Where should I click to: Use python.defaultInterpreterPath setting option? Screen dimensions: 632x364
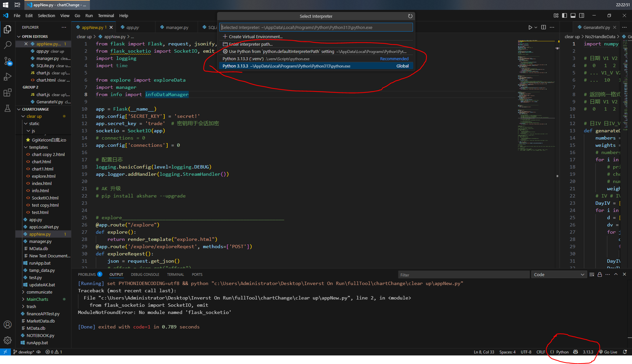click(316, 52)
